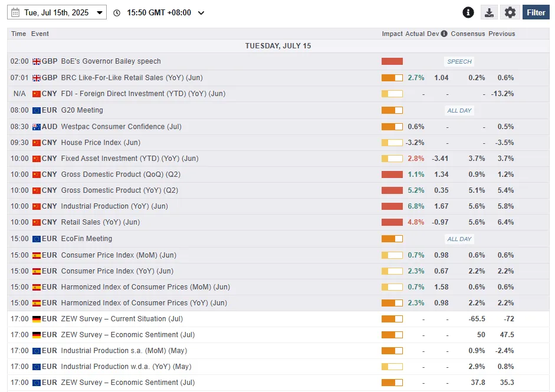Click the calendar icon in date picker
Viewport: 555px width, 392px height.
pos(16,12)
